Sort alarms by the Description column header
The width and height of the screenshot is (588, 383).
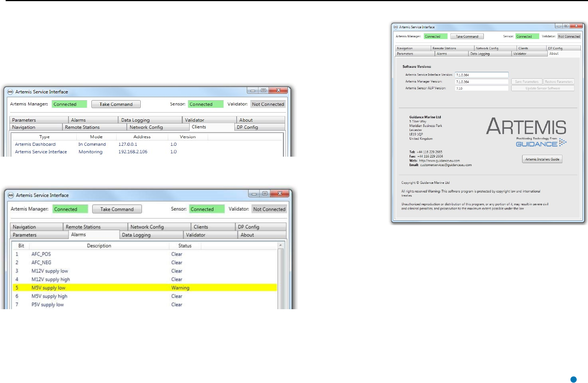pos(99,246)
